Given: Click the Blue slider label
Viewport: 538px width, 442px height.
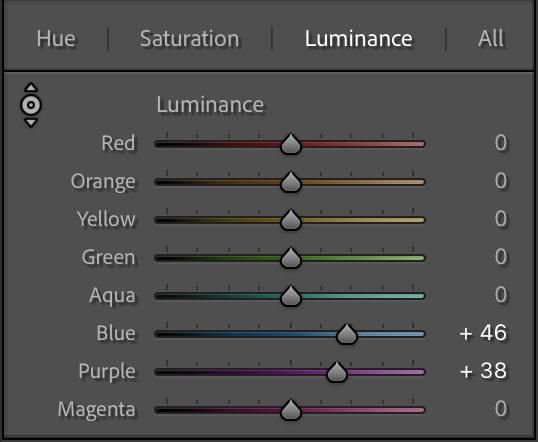Looking at the screenshot, I should (x=116, y=333).
